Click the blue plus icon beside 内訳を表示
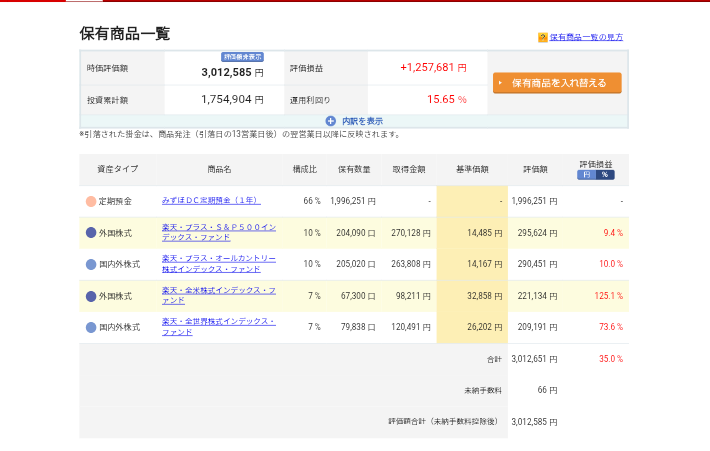 (x=331, y=121)
